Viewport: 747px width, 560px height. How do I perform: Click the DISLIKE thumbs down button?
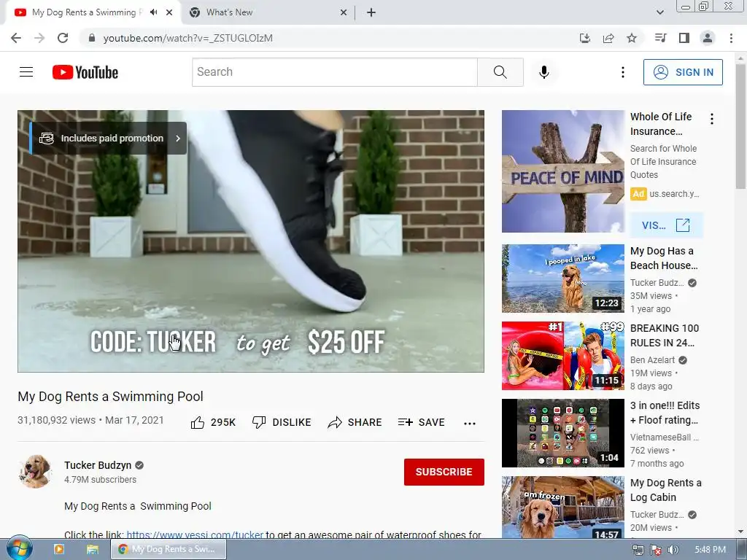click(x=282, y=422)
